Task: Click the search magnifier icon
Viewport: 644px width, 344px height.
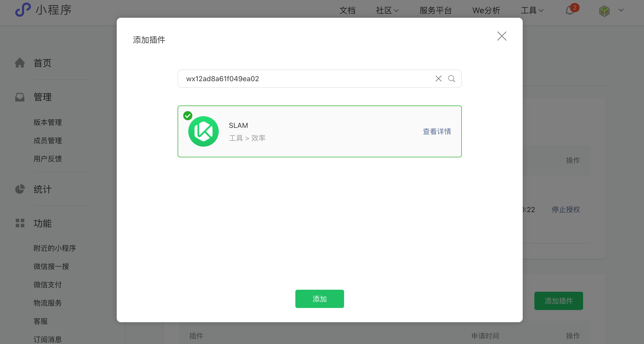Action: (x=451, y=79)
